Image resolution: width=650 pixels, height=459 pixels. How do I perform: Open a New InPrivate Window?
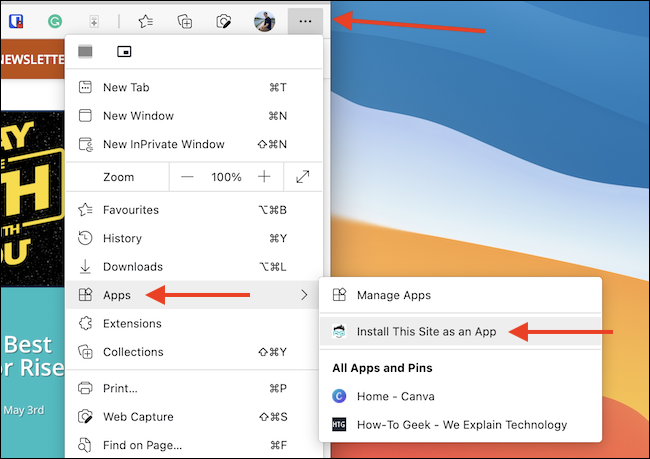click(x=163, y=144)
